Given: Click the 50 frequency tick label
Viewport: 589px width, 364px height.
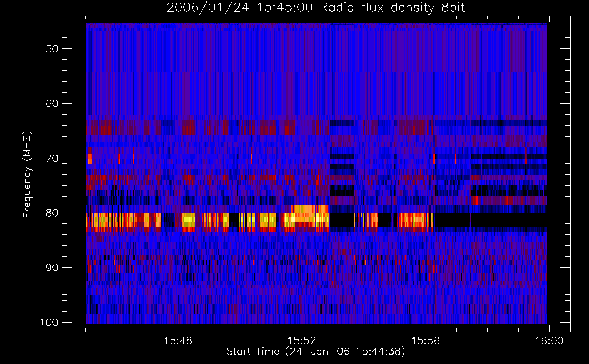Looking at the screenshot, I should [52, 49].
